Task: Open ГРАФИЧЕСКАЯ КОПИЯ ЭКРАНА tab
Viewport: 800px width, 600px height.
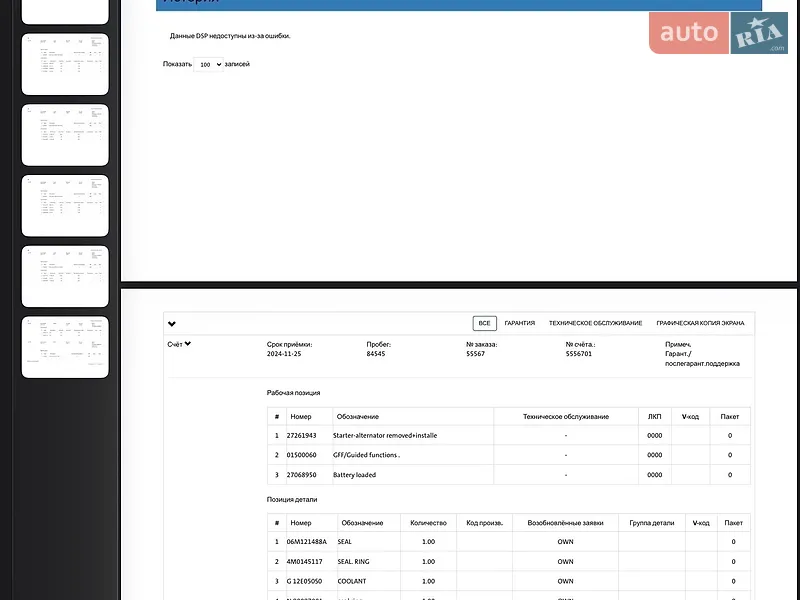Action: (700, 323)
